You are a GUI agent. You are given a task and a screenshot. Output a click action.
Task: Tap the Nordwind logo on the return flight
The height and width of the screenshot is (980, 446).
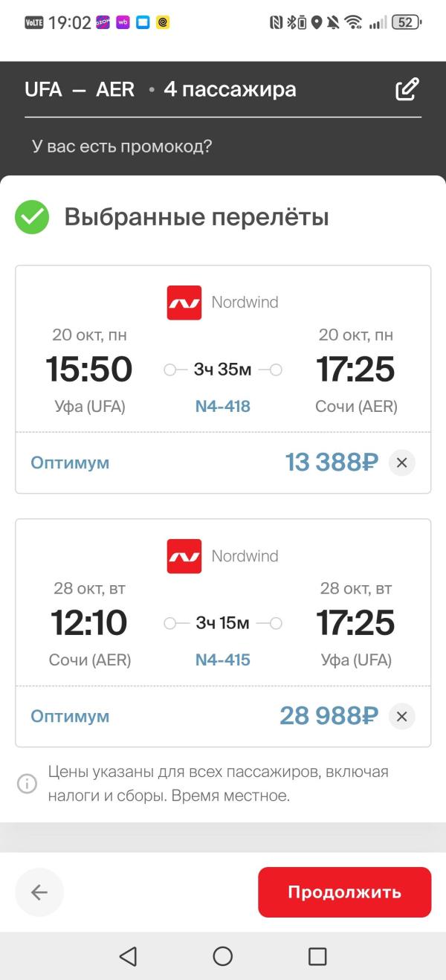pyautogui.click(x=184, y=556)
